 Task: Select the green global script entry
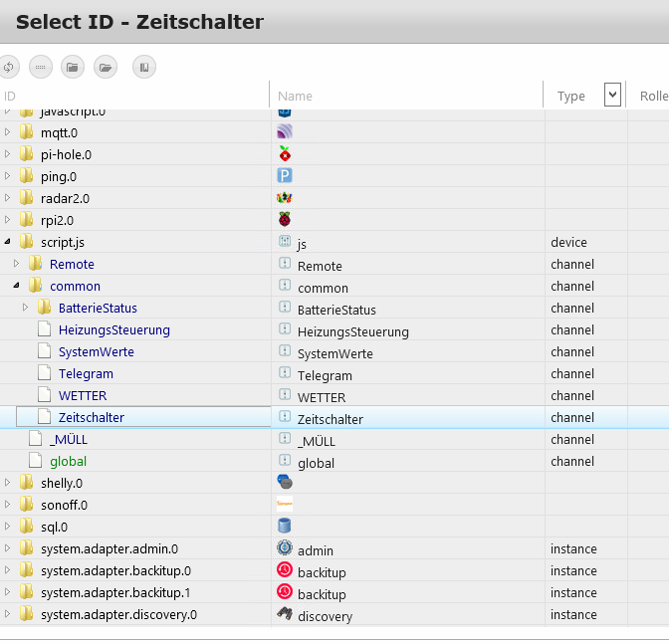pos(68,461)
